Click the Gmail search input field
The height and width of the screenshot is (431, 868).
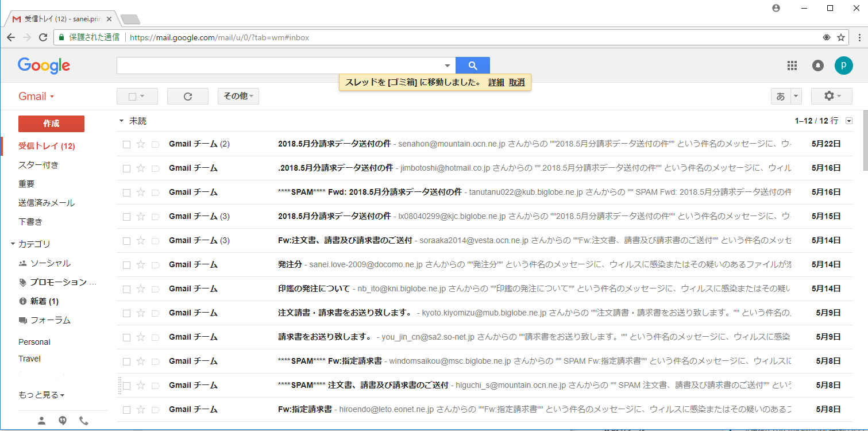coord(280,66)
